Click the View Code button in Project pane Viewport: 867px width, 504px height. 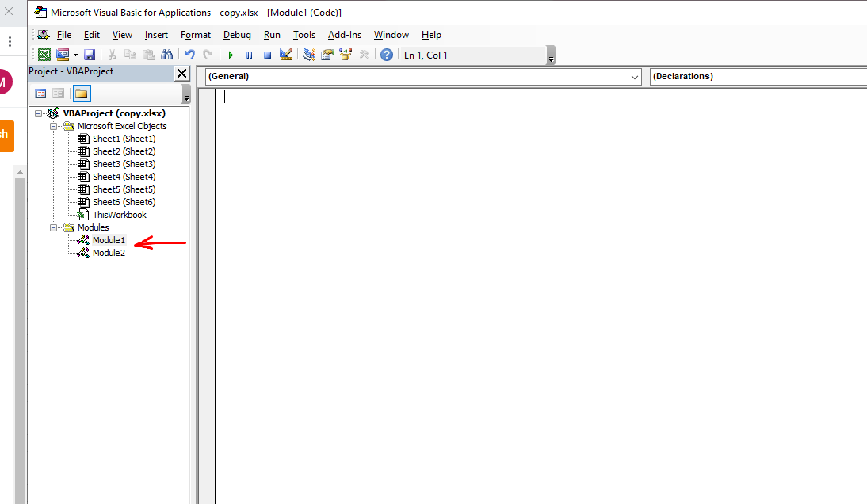point(40,94)
